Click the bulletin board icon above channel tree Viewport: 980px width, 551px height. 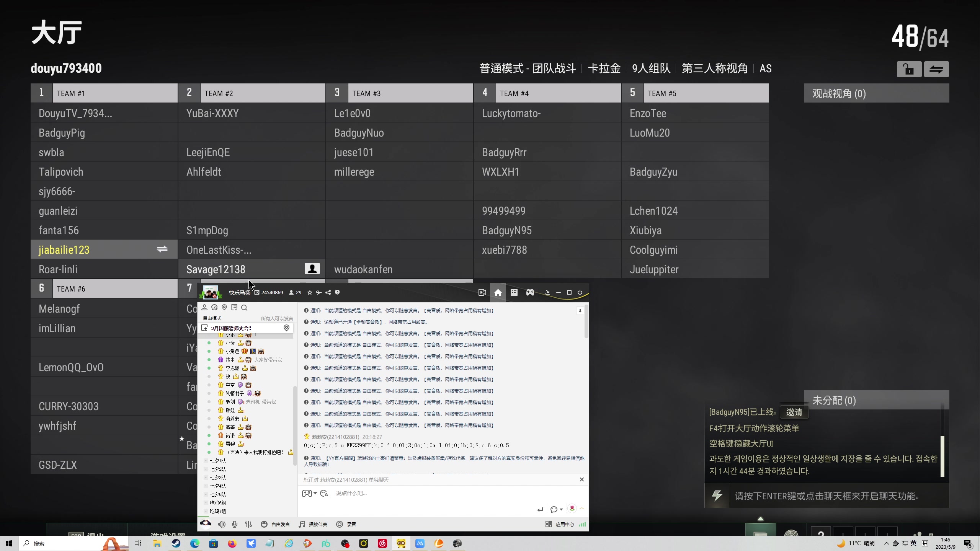(x=234, y=307)
